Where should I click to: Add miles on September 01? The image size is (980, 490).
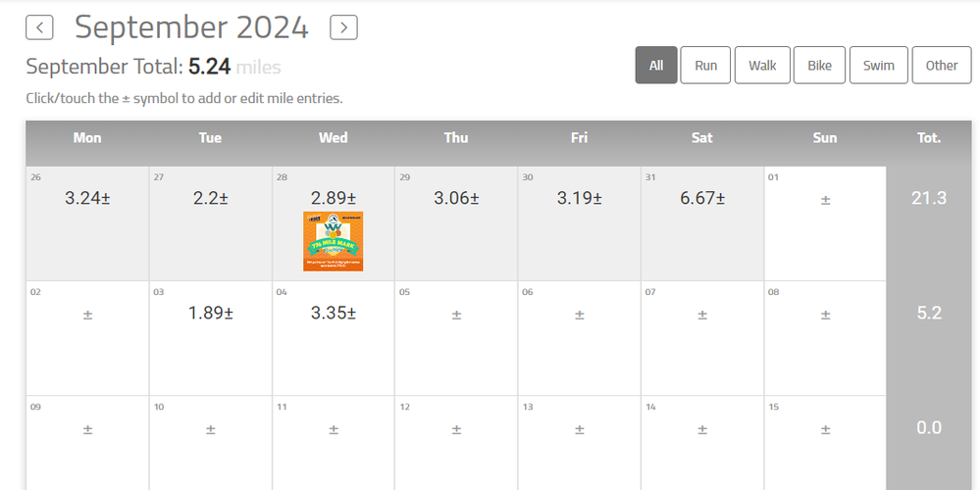coord(825,200)
